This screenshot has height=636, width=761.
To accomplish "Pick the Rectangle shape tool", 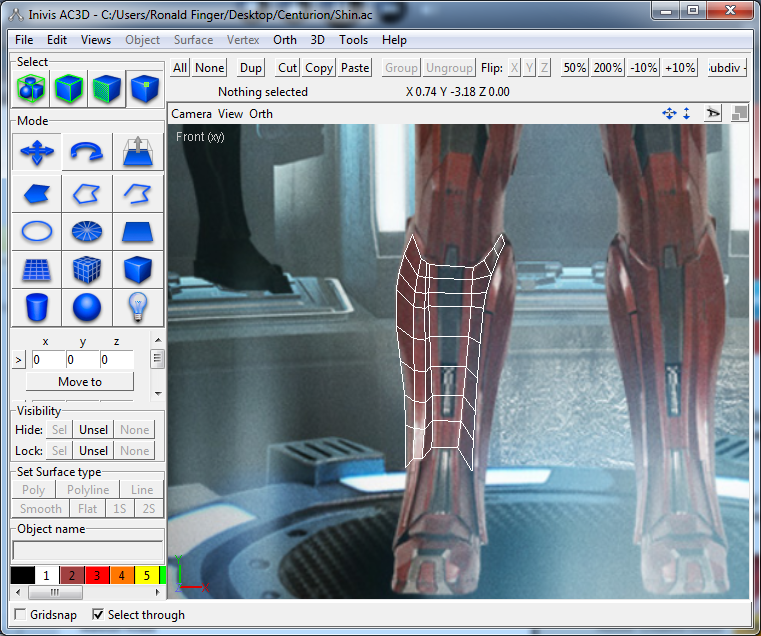I will click(x=138, y=232).
